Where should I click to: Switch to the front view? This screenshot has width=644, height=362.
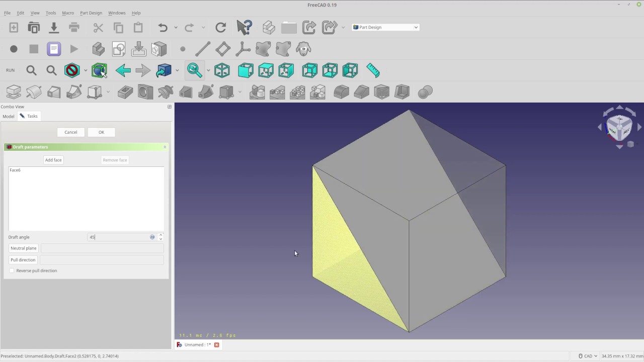point(246,70)
